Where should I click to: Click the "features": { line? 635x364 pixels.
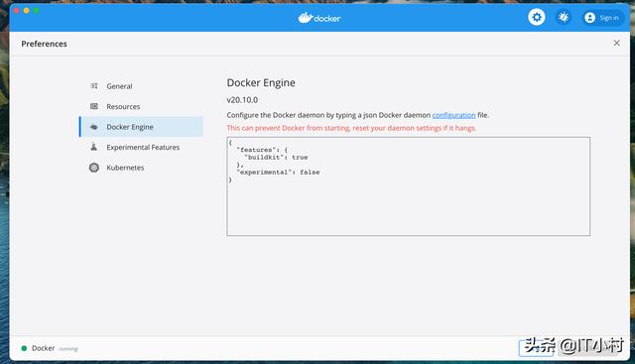tap(262, 150)
